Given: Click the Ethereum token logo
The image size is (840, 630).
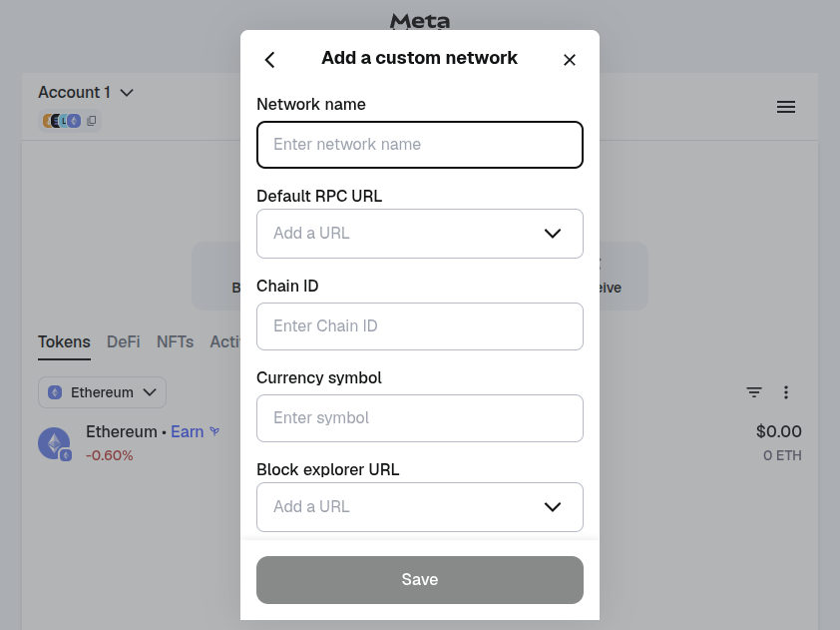Looking at the screenshot, I should click(x=53, y=442).
